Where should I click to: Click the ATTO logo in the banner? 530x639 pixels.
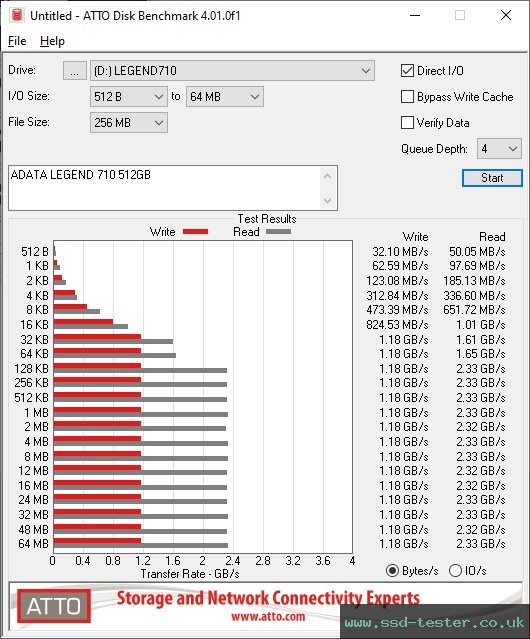pos(54,606)
